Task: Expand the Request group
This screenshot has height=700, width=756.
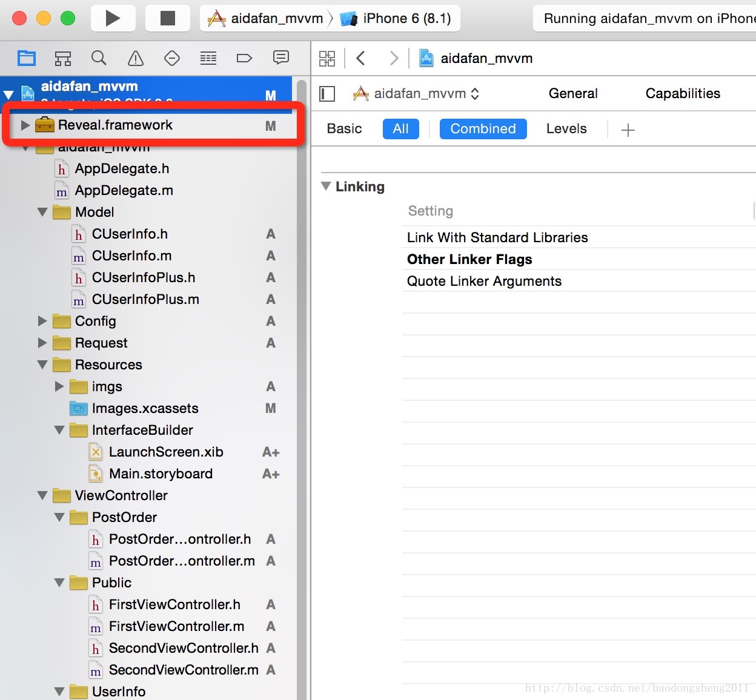Action: (x=42, y=343)
